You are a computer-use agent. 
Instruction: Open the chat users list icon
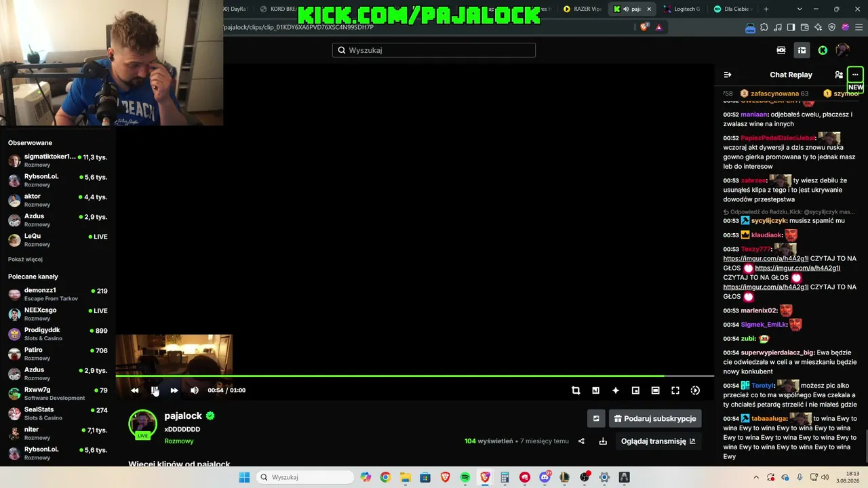point(839,75)
